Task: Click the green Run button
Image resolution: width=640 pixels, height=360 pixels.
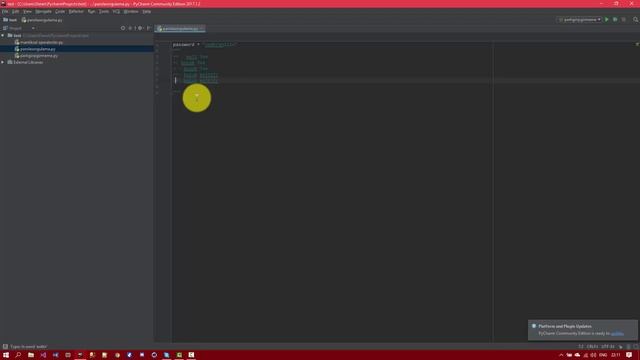Action: click(607, 20)
